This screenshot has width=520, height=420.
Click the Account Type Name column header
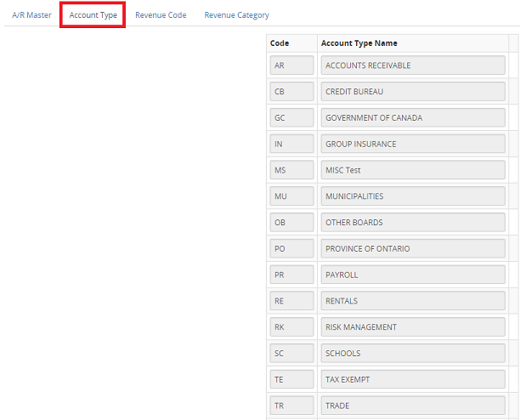pos(359,43)
